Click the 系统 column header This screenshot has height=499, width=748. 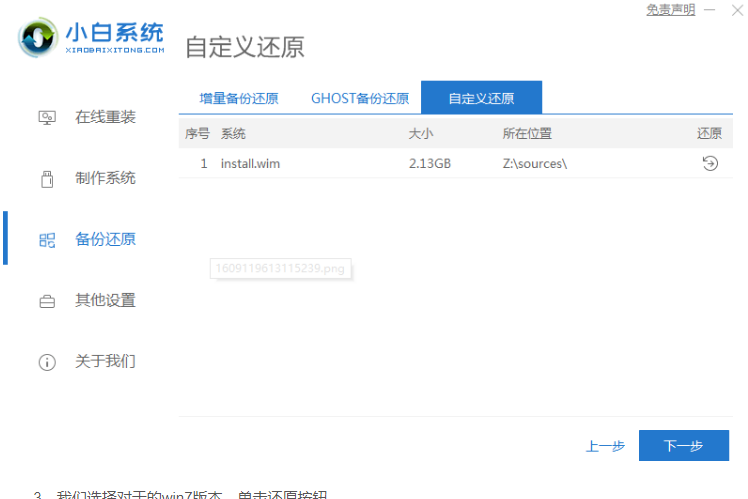233,133
